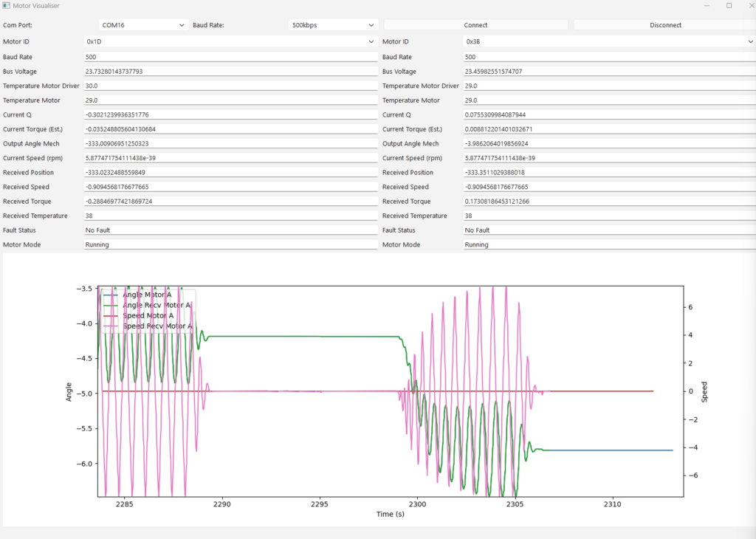Viewport: 756px width, 539px height.
Task: Select the Output Angle Mech field showing -3.9862064019856924
Action: pyautogui.click(x=609, y=143)
